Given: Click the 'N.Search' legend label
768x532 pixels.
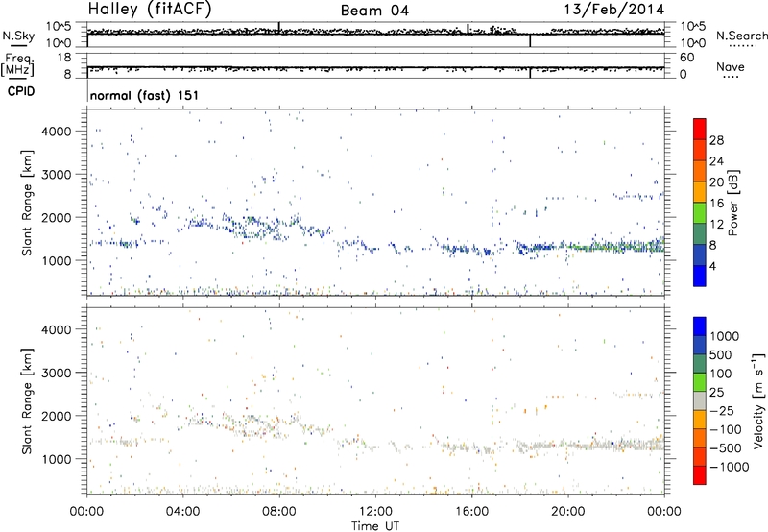Looking at the screenshot, I should 741,36.
